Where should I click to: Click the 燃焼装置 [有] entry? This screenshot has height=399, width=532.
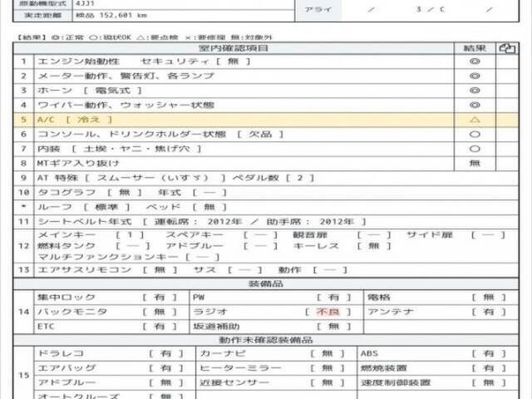click(x=433, y=368)
